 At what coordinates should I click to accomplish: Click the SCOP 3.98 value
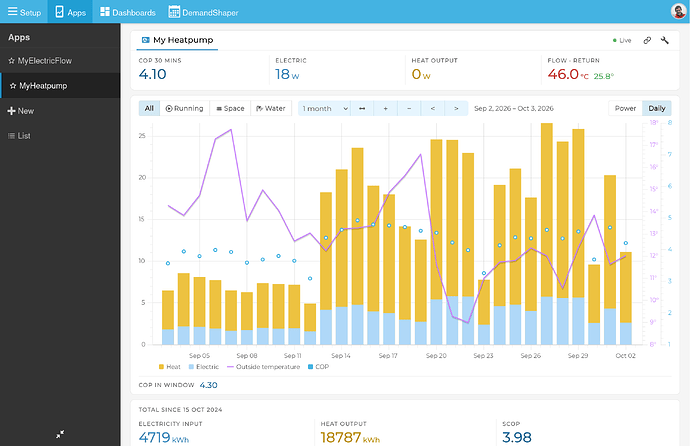(517, 437)
